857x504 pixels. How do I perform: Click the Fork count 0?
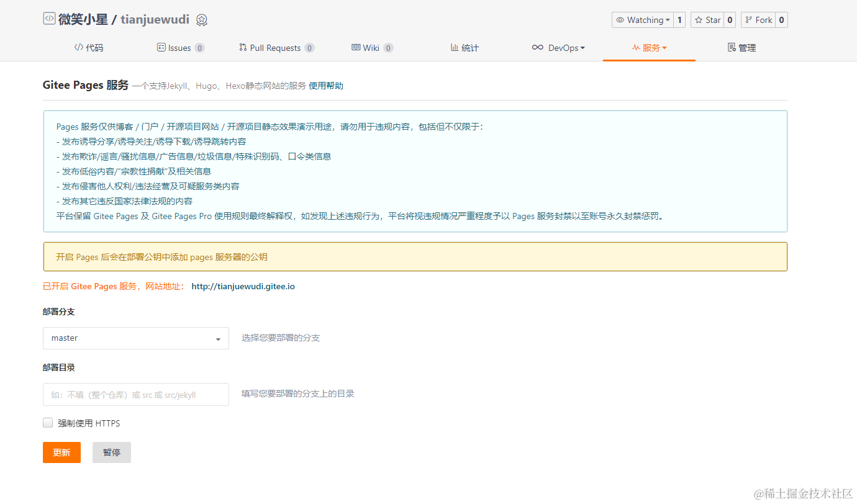781,20
